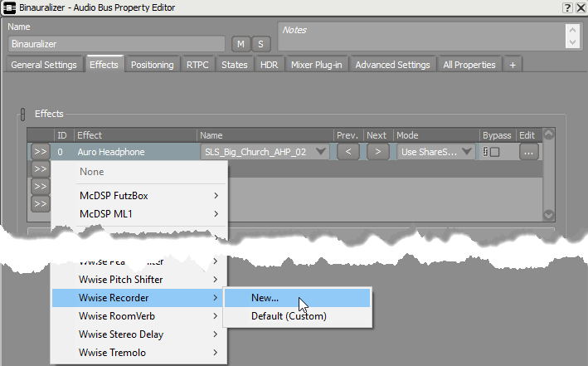Click the ID column header
Viewport: 588px width, 366px height.
[x=62, y=135]
